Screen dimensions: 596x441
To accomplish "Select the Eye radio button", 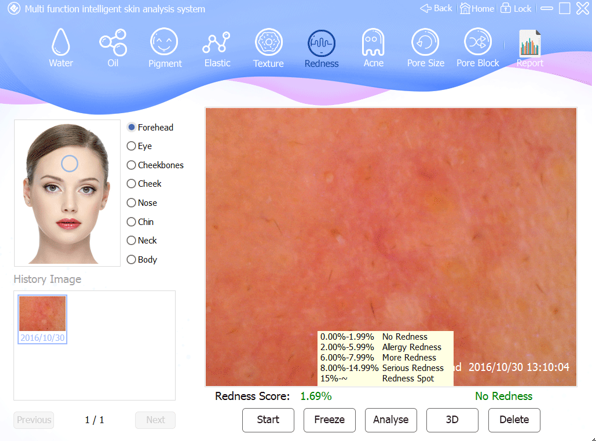I will [x=131, y=146].
